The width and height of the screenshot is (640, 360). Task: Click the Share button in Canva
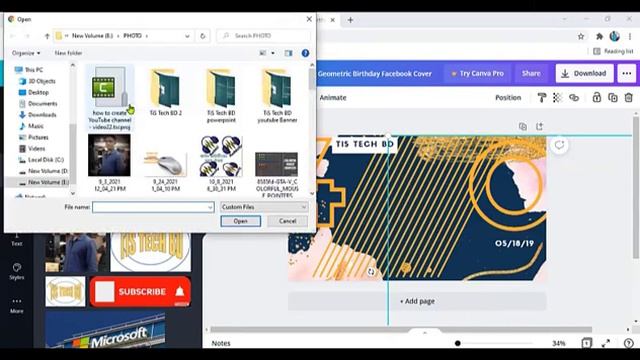531,73
